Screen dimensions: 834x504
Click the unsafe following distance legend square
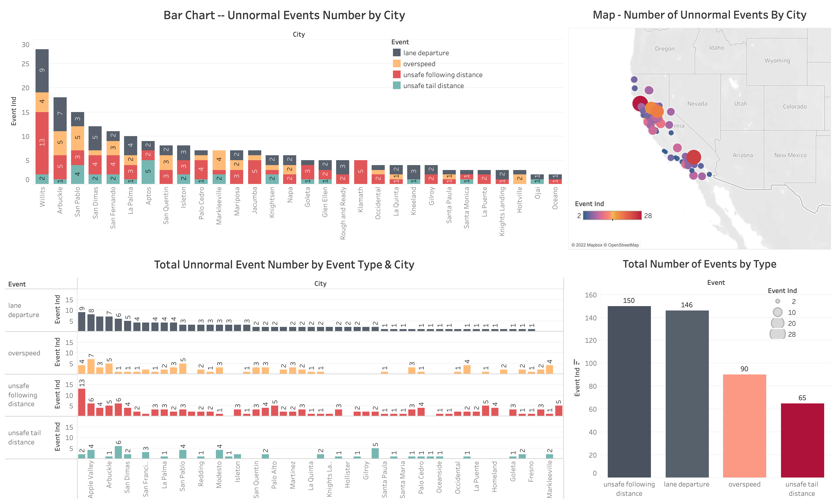click(x=397, y=74)
